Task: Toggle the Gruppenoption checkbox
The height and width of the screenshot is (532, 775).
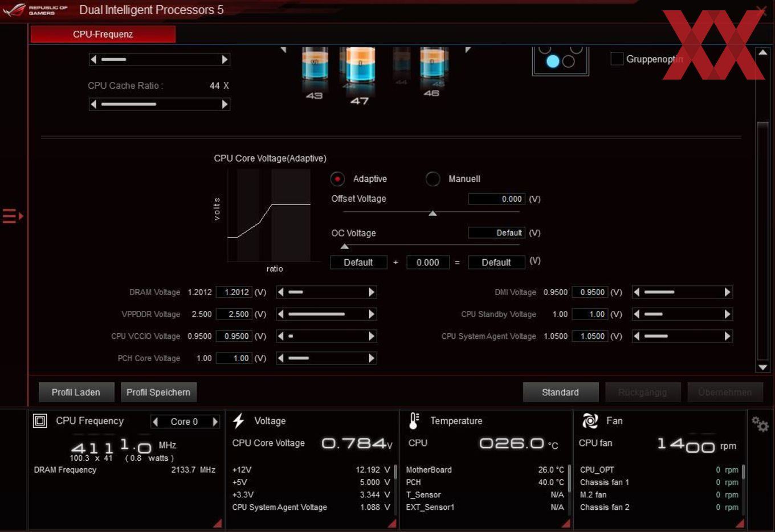Action: (x=617, y=59)
